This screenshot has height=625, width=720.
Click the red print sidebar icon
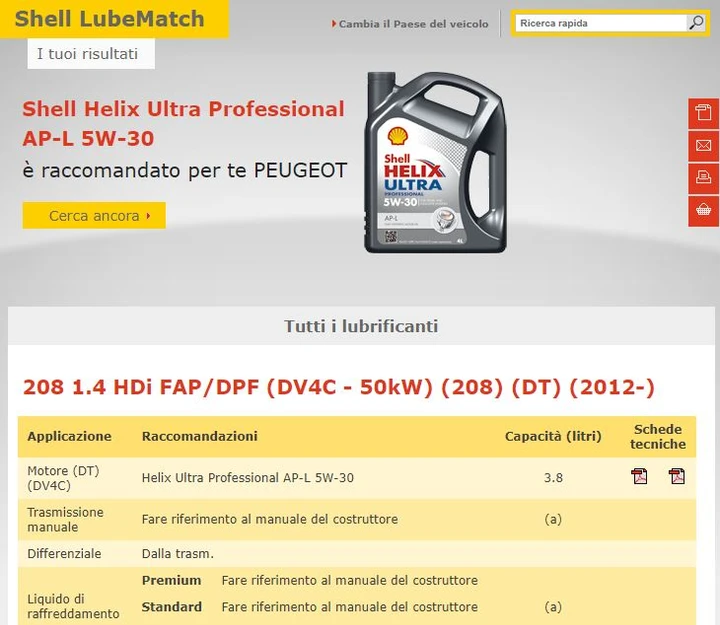click(x=703, y=178)
